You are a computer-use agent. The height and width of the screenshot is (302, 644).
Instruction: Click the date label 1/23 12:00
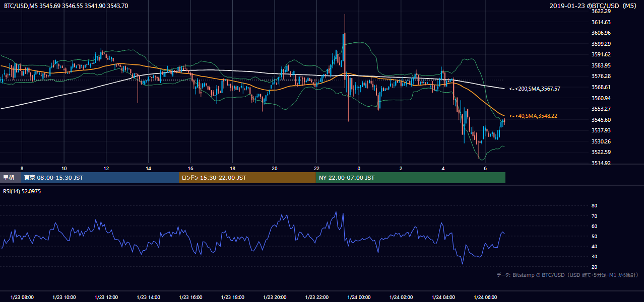coord(106,297)
